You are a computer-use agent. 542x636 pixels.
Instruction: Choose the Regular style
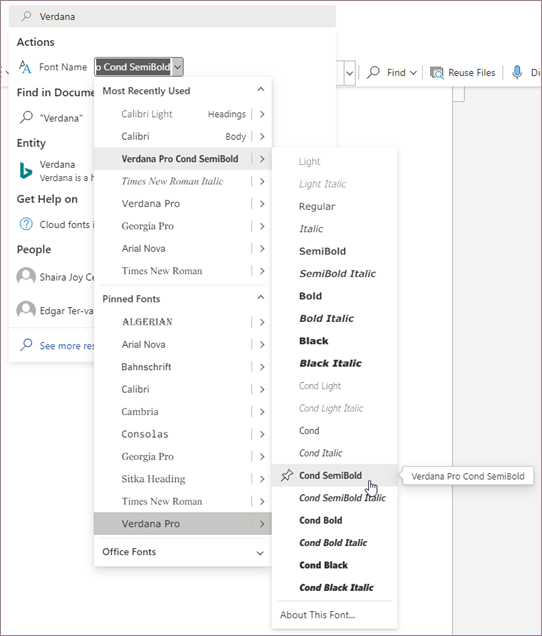[x=334, y=206]
